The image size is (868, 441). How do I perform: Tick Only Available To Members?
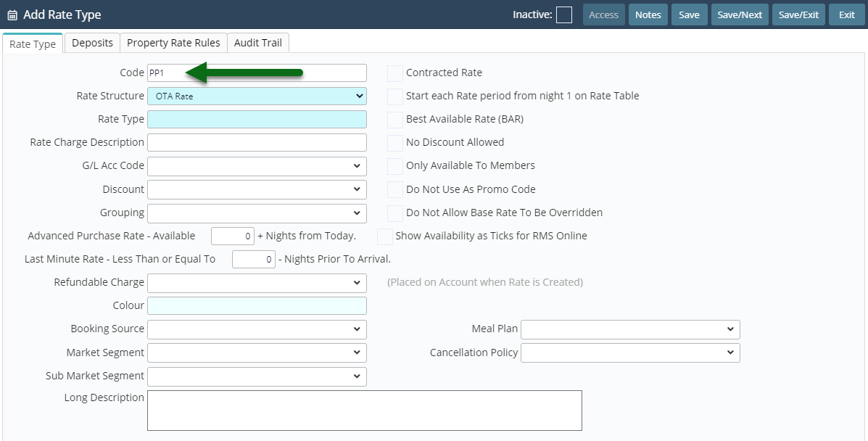(395, 166)
